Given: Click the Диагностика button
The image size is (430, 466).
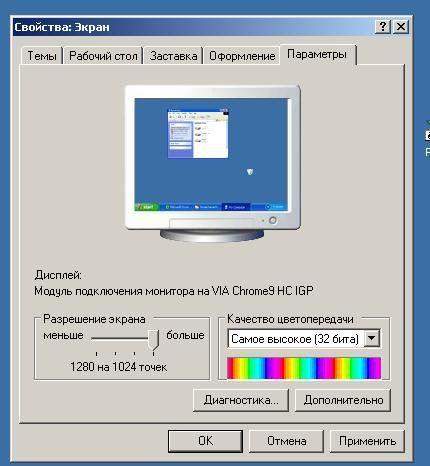Looking at the screenshot, I should tap(241, 400).
